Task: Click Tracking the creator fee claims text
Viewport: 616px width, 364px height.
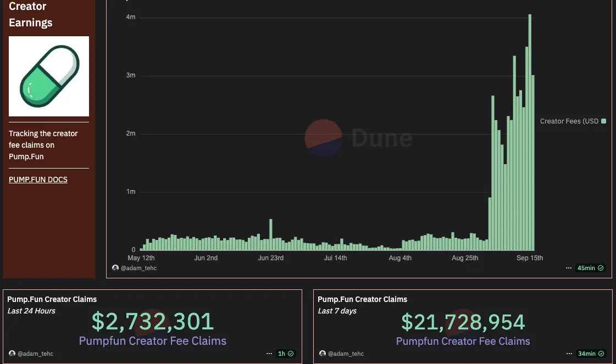Action: click(43, 145)
